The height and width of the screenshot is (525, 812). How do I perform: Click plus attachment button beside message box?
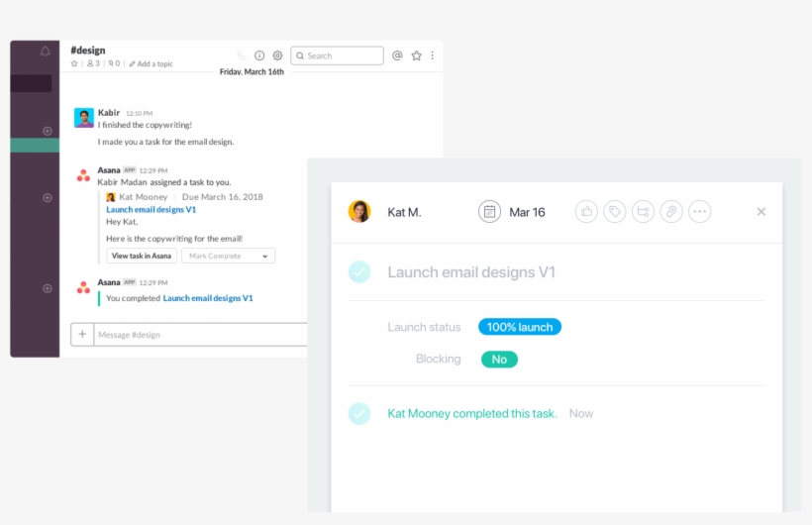coord(82,334)
